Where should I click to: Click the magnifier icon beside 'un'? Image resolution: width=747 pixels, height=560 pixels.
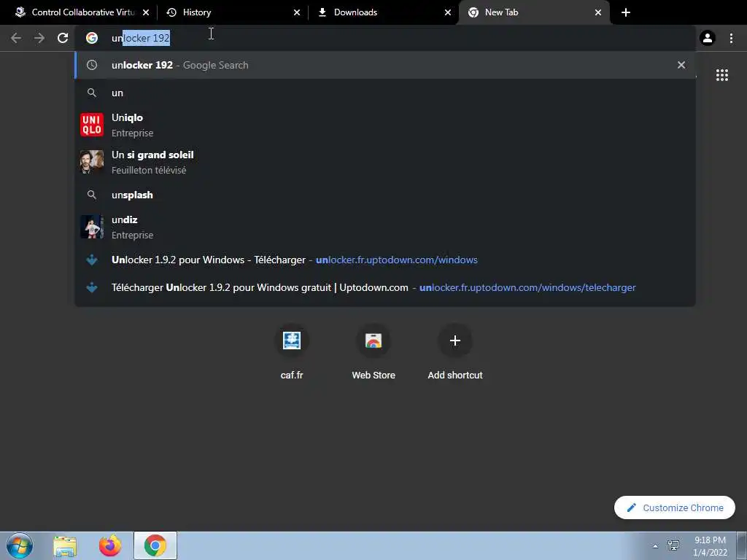tap(92, 93)
